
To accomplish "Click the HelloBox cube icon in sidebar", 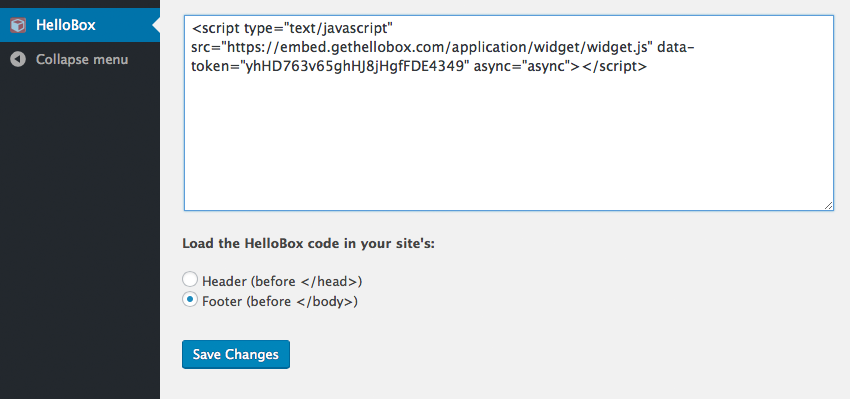I will tap(18, 25).
